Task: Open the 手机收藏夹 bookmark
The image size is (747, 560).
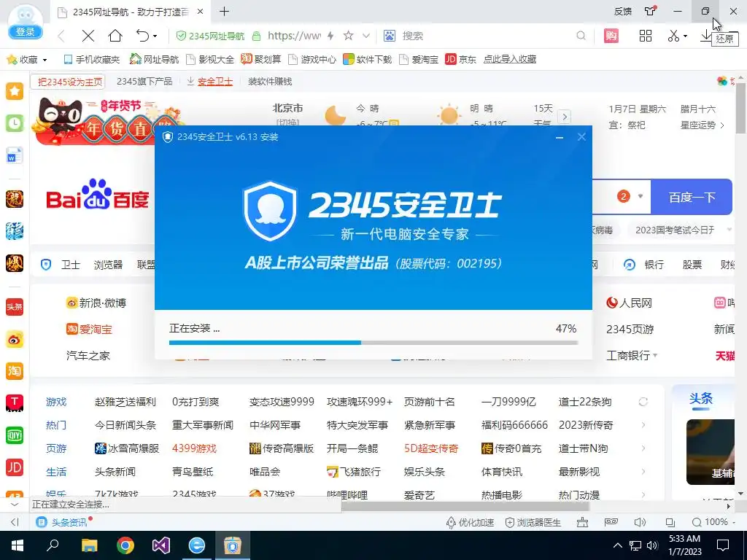Action: pyautogui.click(x=92, y=60)
